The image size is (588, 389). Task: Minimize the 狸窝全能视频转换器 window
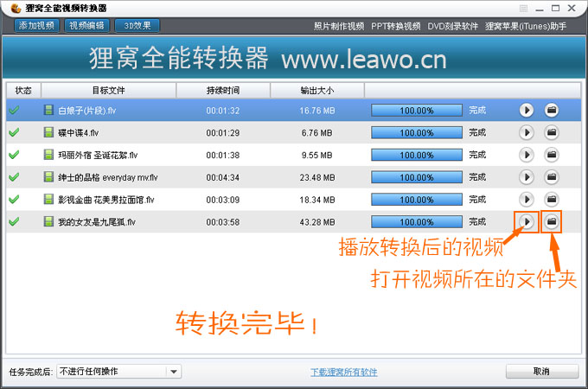click(540, 9)
